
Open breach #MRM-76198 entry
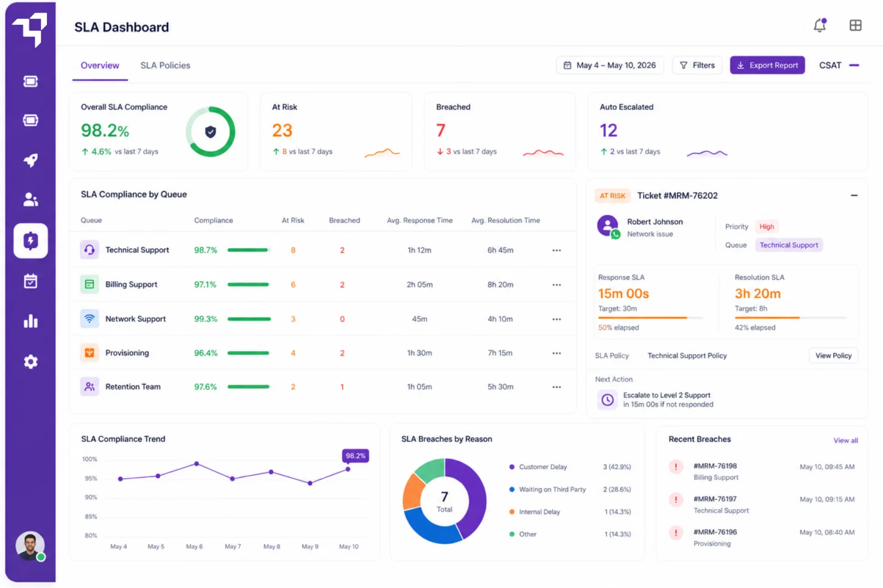[762, 472]
